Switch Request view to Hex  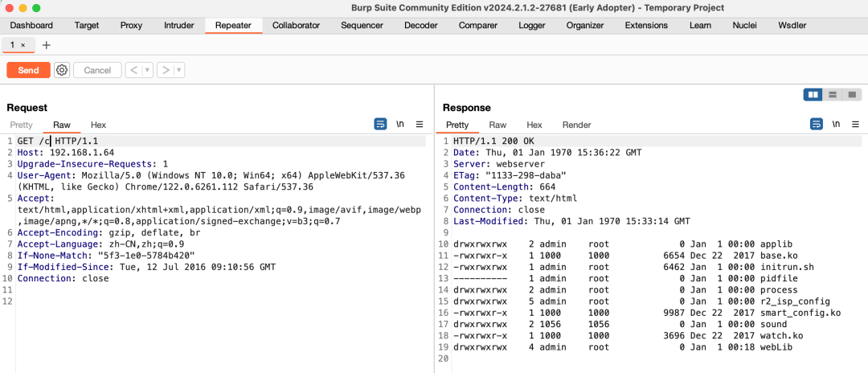pos(99,125)
